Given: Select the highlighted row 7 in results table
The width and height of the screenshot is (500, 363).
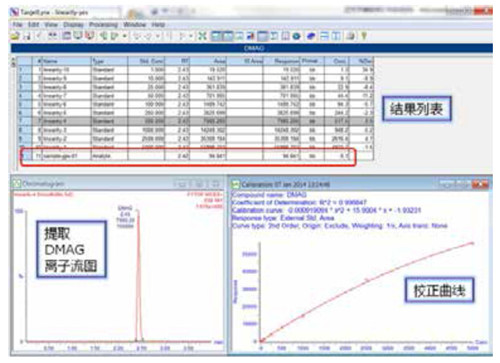Looking at the screenshot, I should coord(195,121).
